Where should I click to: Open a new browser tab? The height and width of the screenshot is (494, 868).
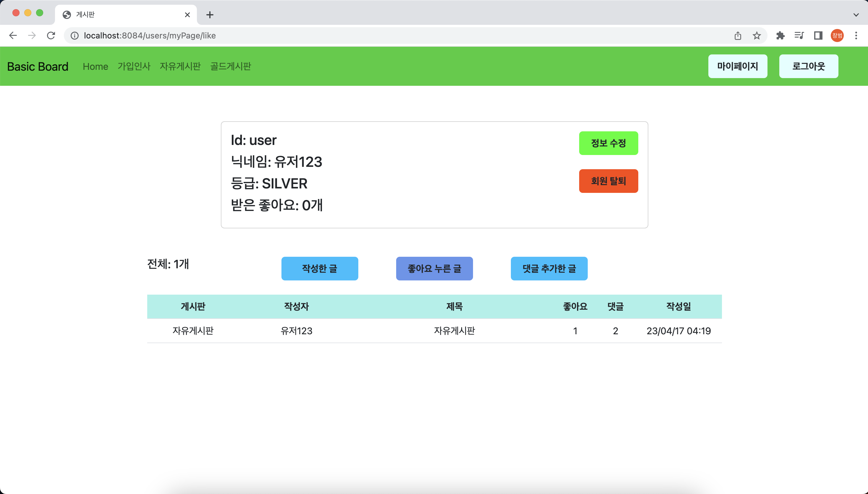click(x=210, y=15)
